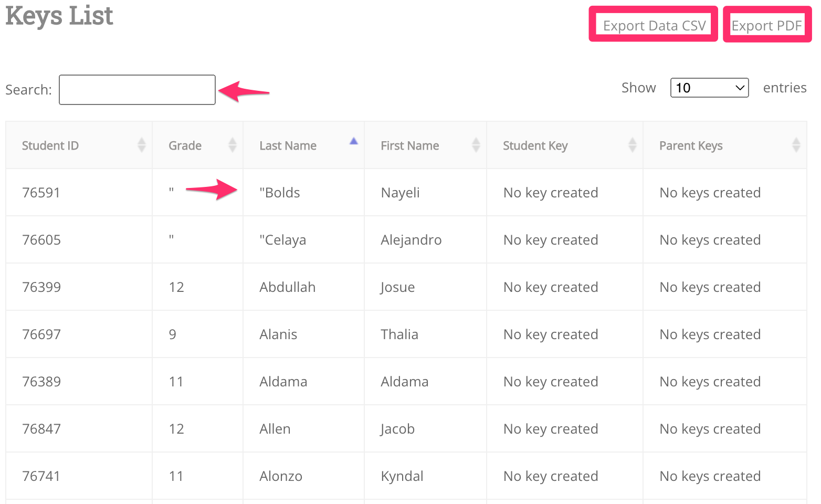Click the Abdullah last name cell
Screen dimensions: 821x504
[x=287, y=287]
